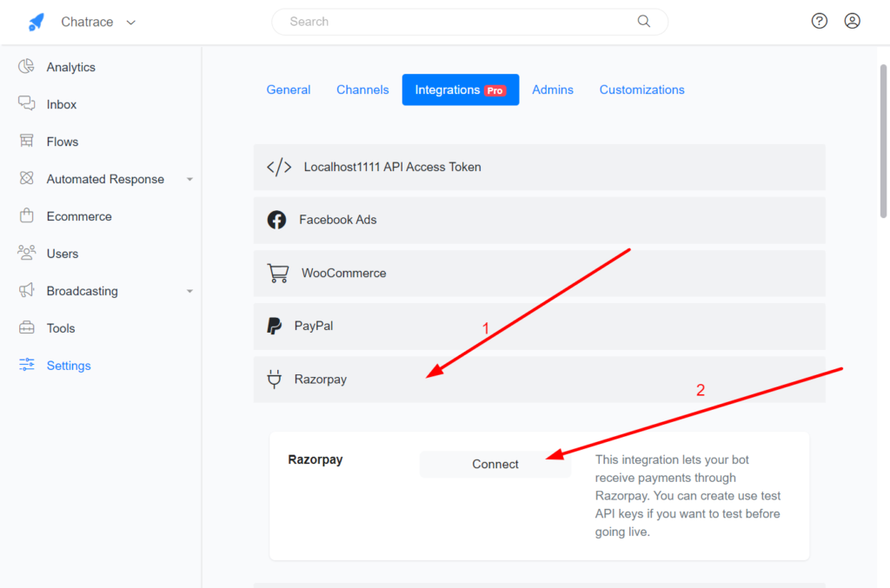This screenshot has width=890, height=588.
Task: Expand the Automated Response submenu arrow
Action: tap(189, 179)
